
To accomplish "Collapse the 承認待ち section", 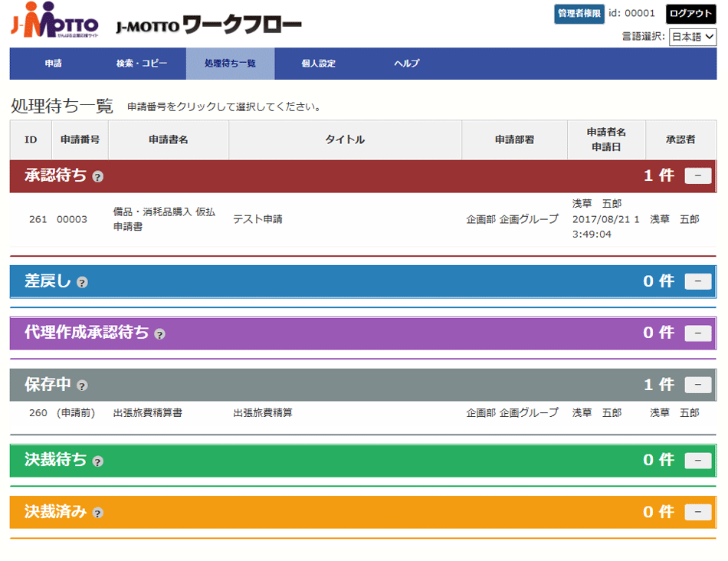I will [x=697, y=176].
